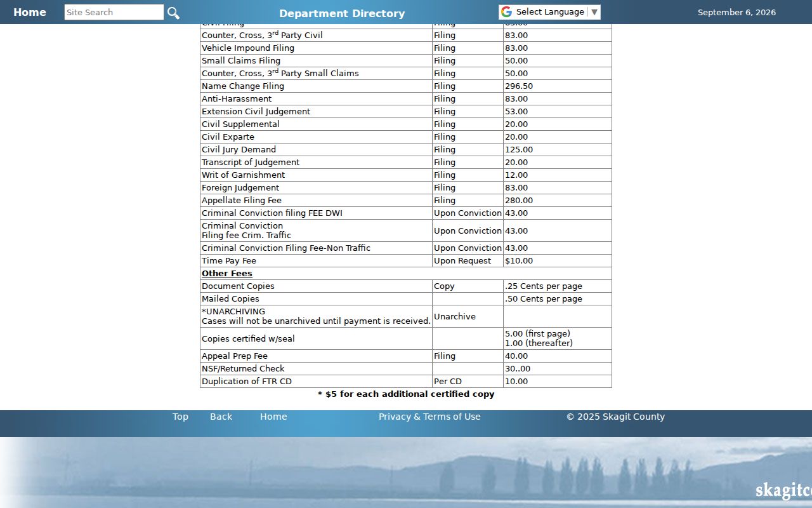Click the magnifying glass search icon
Screen dimensions: 812x508
coord(173,13)
